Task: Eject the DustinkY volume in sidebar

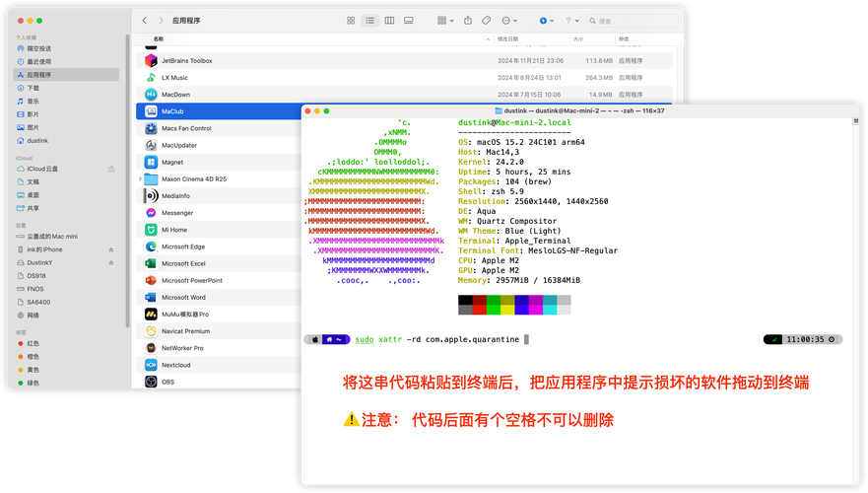Action: pyautogui.click(x=111, y=262)
